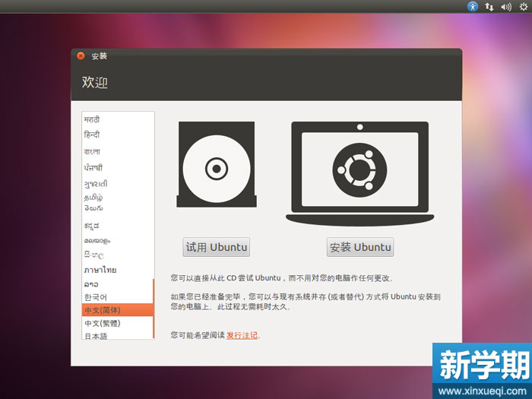Viewport: 532px width, 399px height.
Task: Select বাংলা in the language list
Action: point(117,151)
